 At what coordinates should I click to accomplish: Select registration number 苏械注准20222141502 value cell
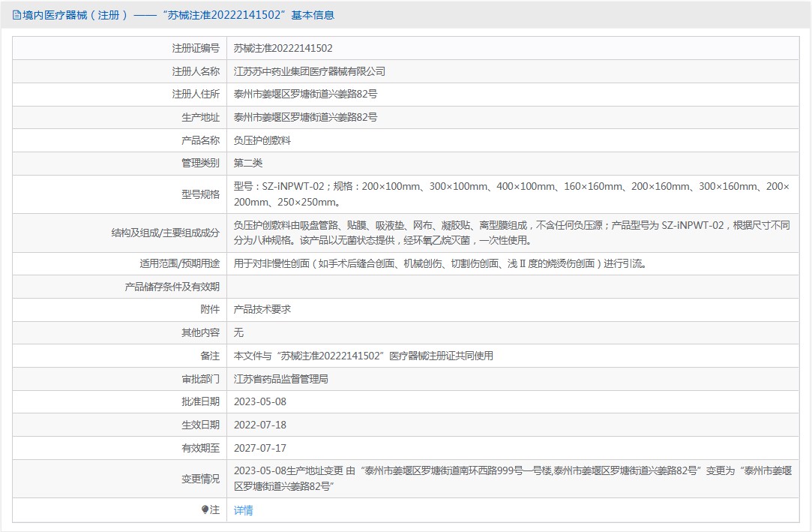(x=283, y=48)
